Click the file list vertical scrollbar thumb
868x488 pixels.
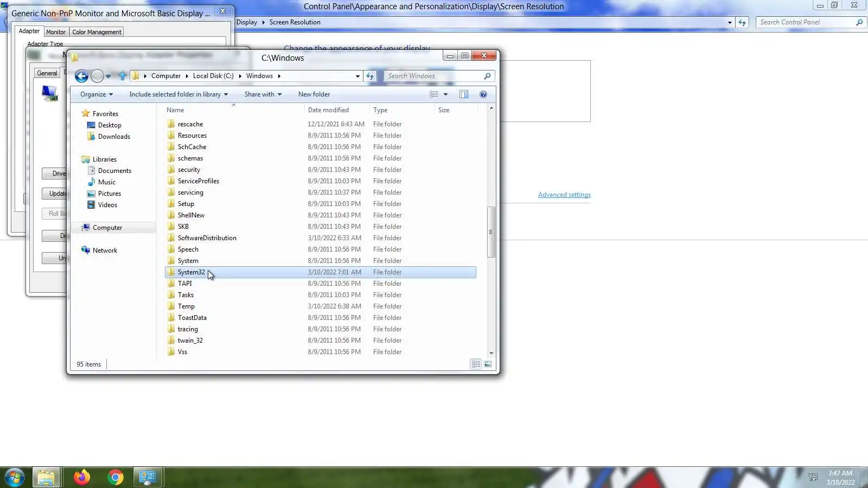pos(492,232)
